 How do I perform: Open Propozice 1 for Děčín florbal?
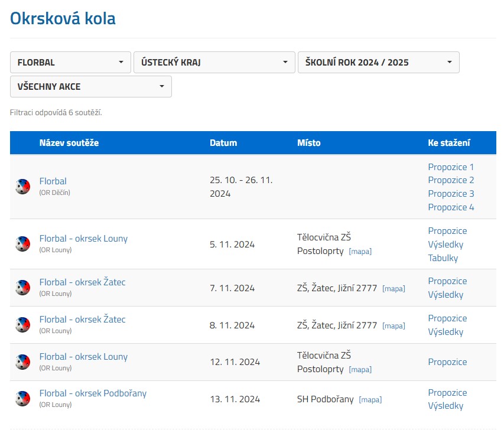451,167
